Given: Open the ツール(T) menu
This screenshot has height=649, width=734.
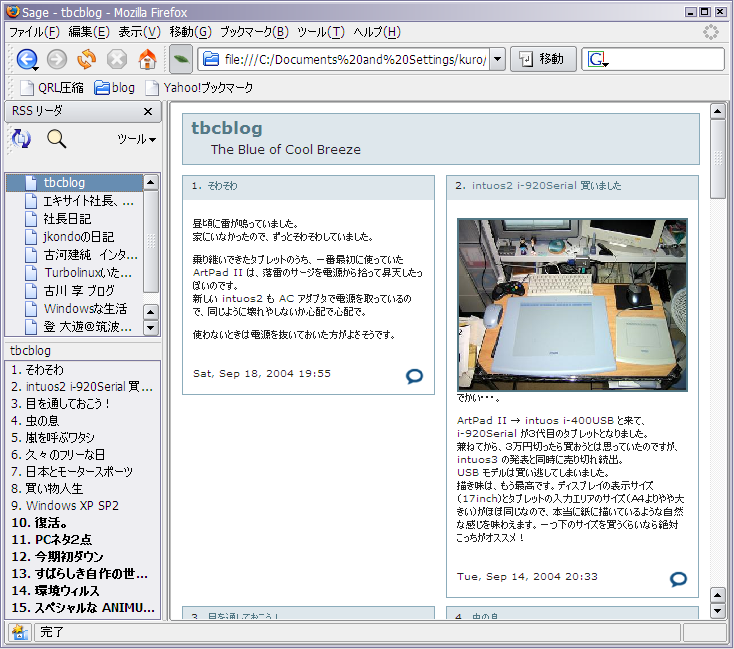Looking at the screenshot, I should (x=321, y=32).
